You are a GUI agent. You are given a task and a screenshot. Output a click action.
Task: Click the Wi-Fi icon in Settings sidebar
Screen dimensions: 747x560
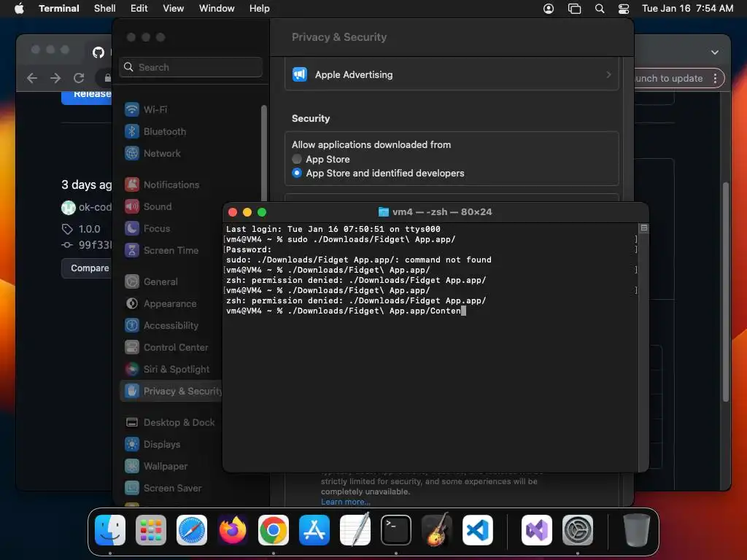(132, 109)
